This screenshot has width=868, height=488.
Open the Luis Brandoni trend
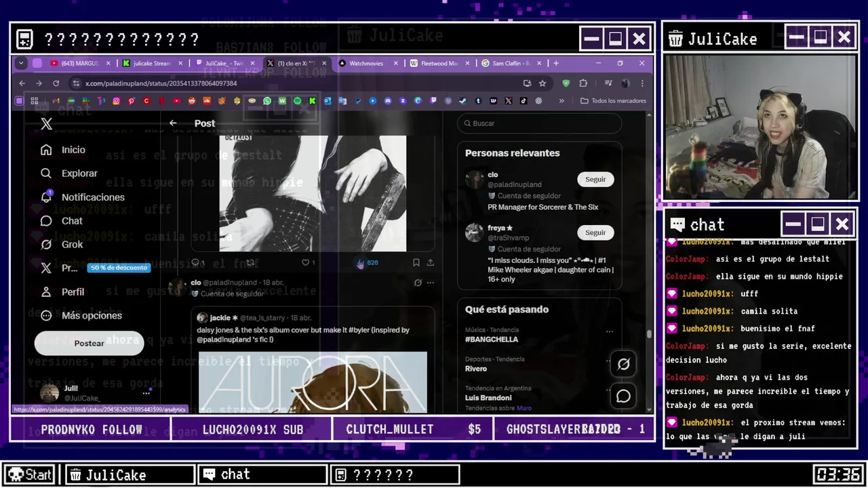pos(488,398)
